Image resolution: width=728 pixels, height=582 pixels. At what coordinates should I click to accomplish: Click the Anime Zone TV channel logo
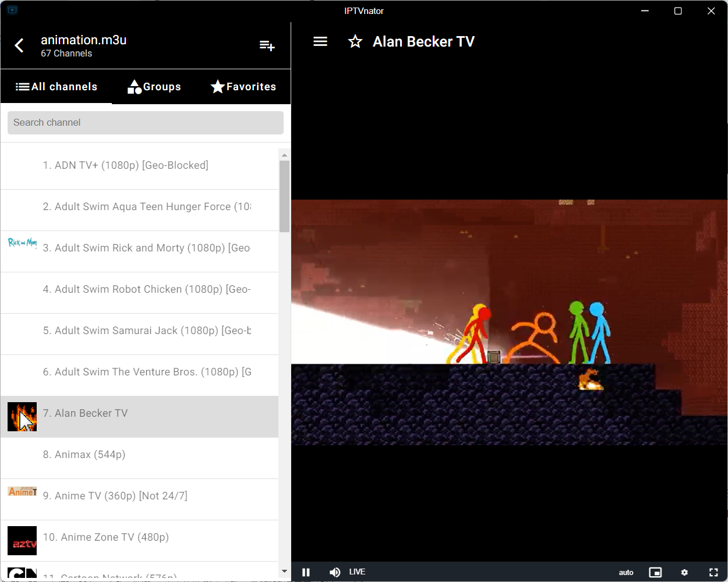coord(22,541)
